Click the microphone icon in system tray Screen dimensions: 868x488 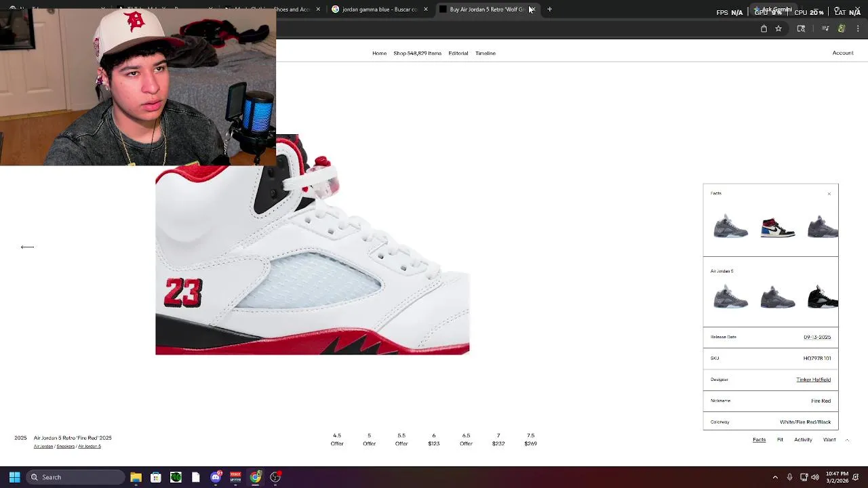click(x=789, y=477)
